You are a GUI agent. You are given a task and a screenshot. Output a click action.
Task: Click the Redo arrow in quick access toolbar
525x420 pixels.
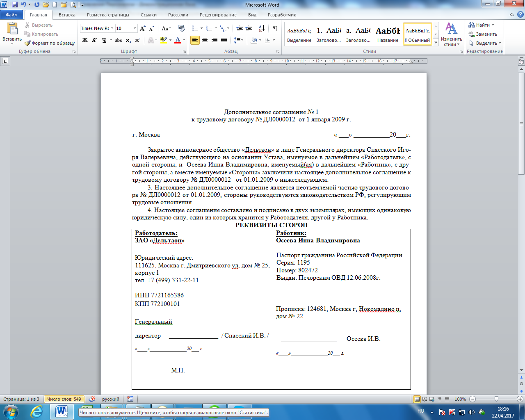(x=37, y=5)
